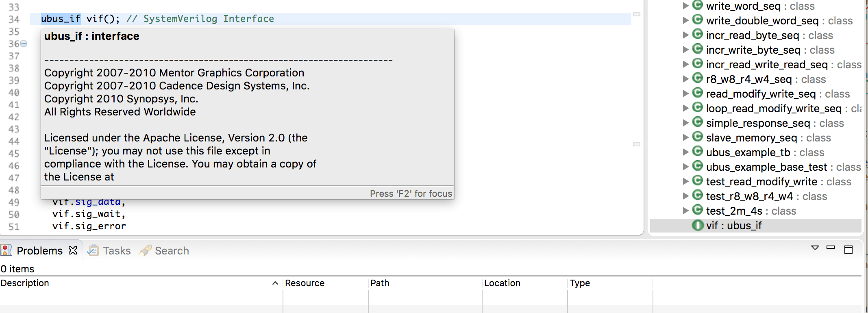This screenshot has height=313, width=868.
Task: Open the Problems panel view menu triangle
Action: click(815, 248)
